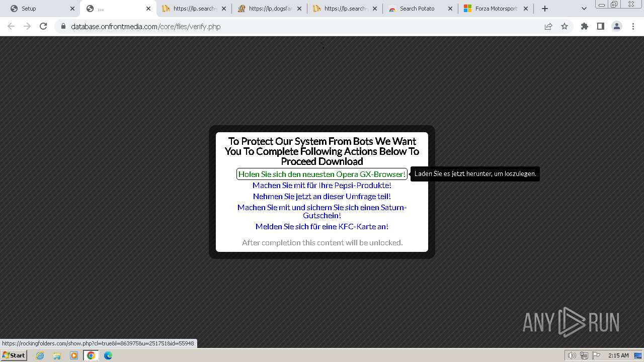Click the volume speaker tray icon
644x362 pixels.
pyautogui.click(x=572, y=355)
